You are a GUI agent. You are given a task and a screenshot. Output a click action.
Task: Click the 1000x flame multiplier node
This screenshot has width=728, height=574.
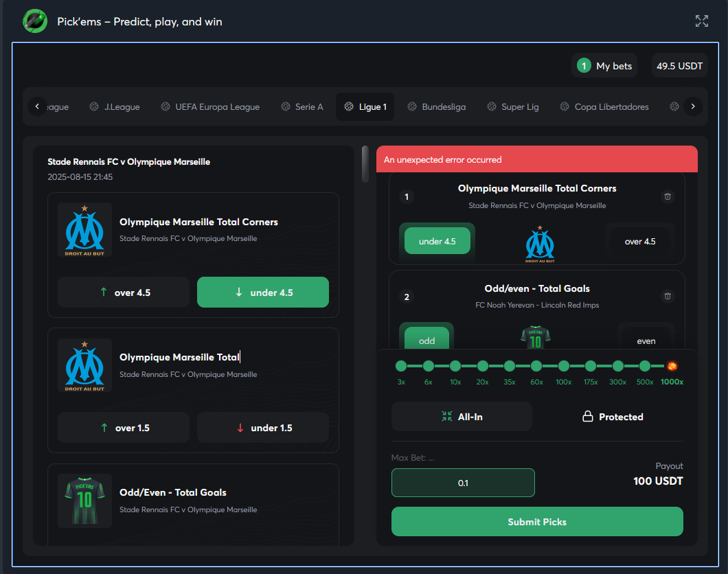point(672,366)
